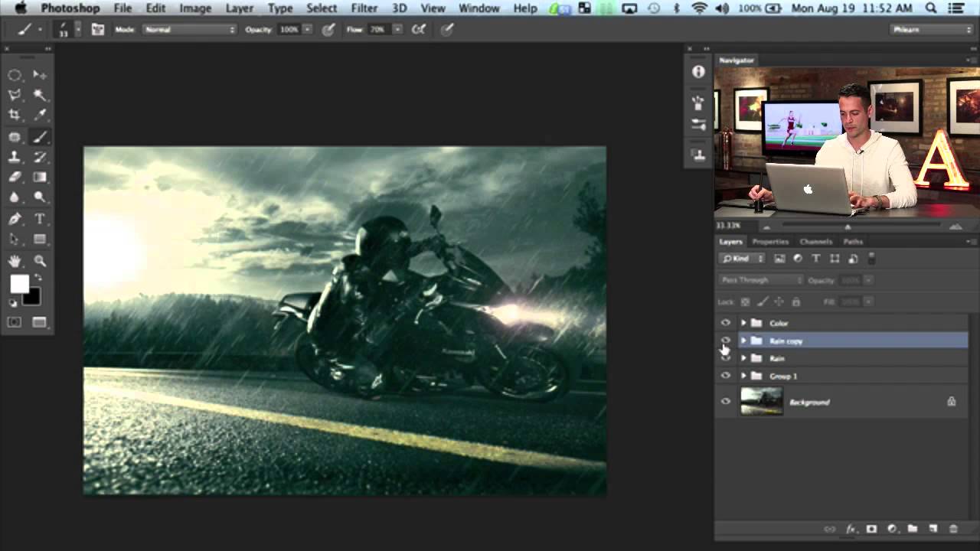980x551 pixels.
Task: Expand the Rain group
Action: (743, 358)
